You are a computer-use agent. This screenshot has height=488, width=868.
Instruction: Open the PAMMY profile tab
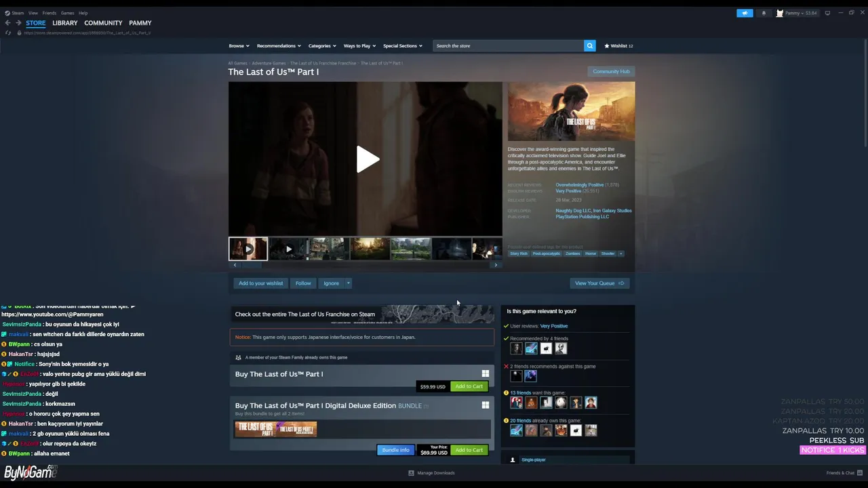140,23
